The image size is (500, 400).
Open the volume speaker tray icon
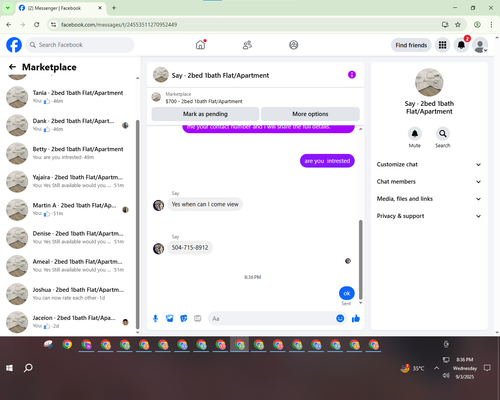tap(446, 376)
